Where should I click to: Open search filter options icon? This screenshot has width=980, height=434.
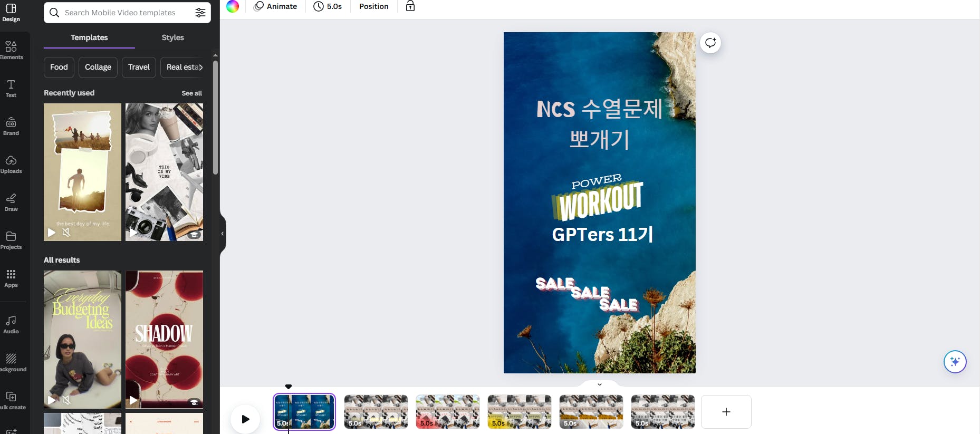tap(200, 13)
